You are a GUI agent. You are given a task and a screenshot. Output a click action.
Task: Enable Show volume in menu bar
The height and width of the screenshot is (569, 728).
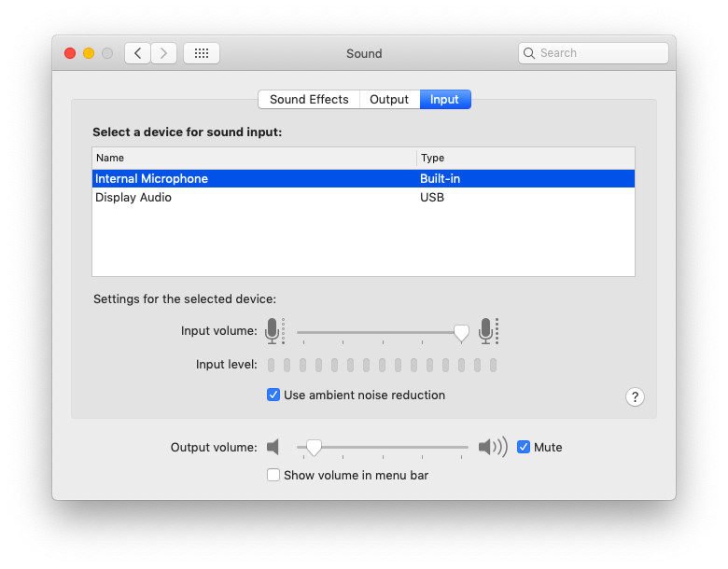point(273,475)
